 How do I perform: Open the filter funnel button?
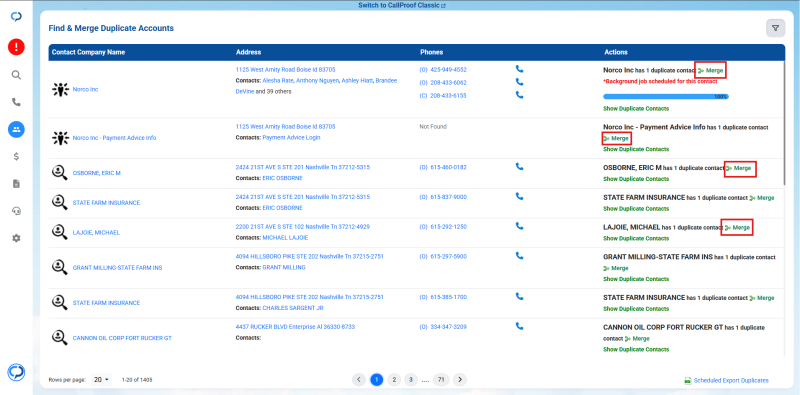776,28
